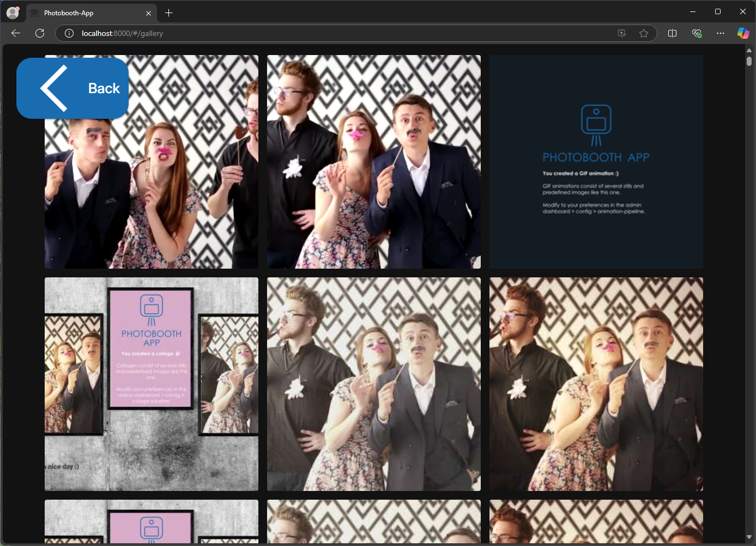
Task: Open the pink collage image in second row
Action: (152, 384)
